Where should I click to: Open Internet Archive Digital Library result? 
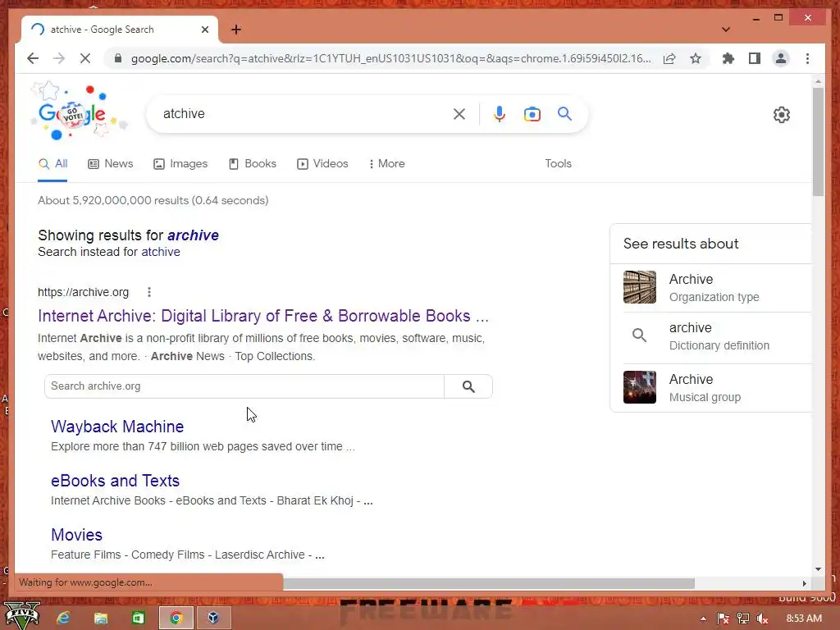point(263,316)
